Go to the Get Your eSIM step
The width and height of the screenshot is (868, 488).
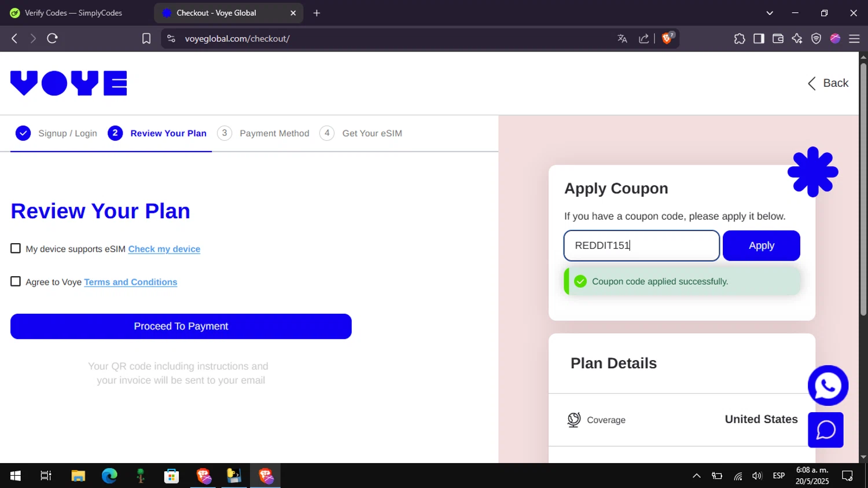(x=361, y=133)
